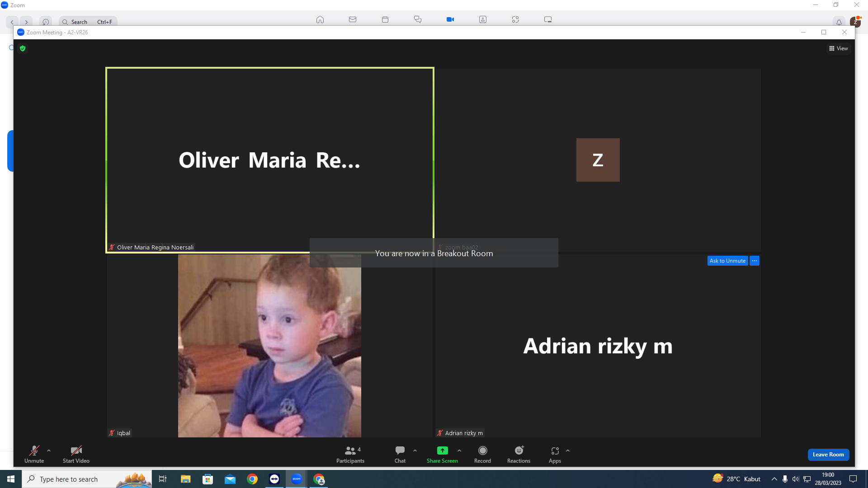This screenshot has height=488, width=868.
Task: Open network settings in system tray
Action: (x=807, y=479)
